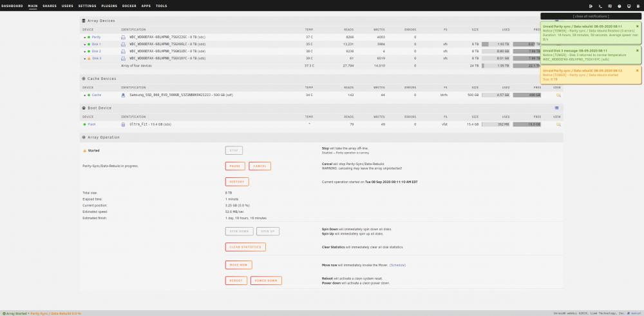Image resolution: width=644 pixels, height=316 pixels.
Task: Browse Flash drive via its View icon
Action: coord(558,124)
